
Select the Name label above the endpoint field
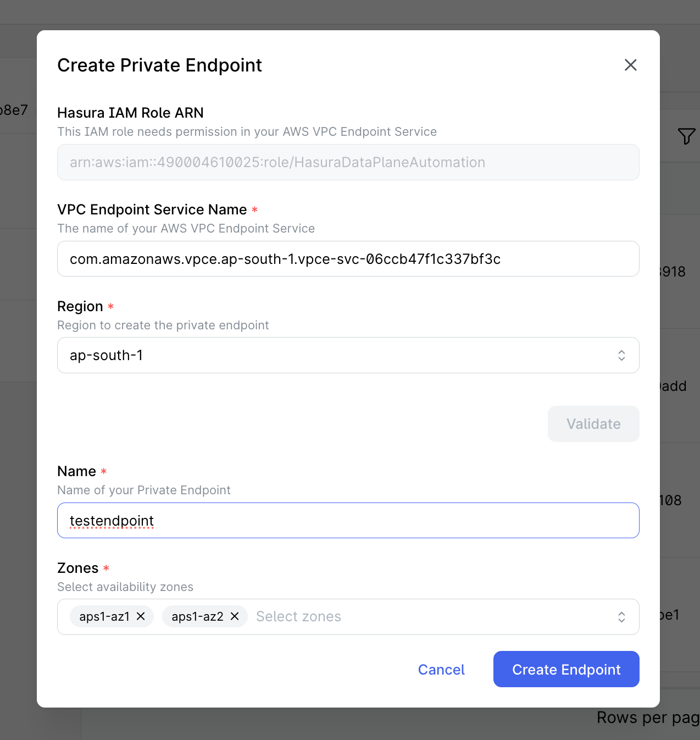(75, 471)
